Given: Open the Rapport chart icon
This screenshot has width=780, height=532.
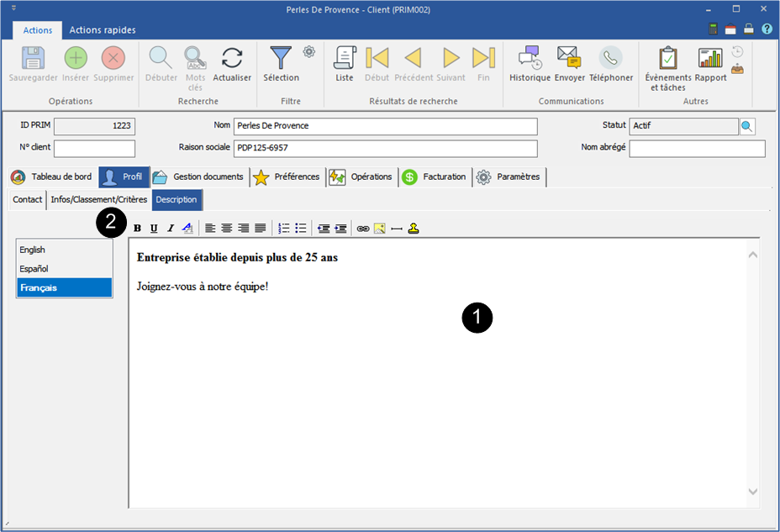Looking at the screenshot, I should [x=710, y=58].
